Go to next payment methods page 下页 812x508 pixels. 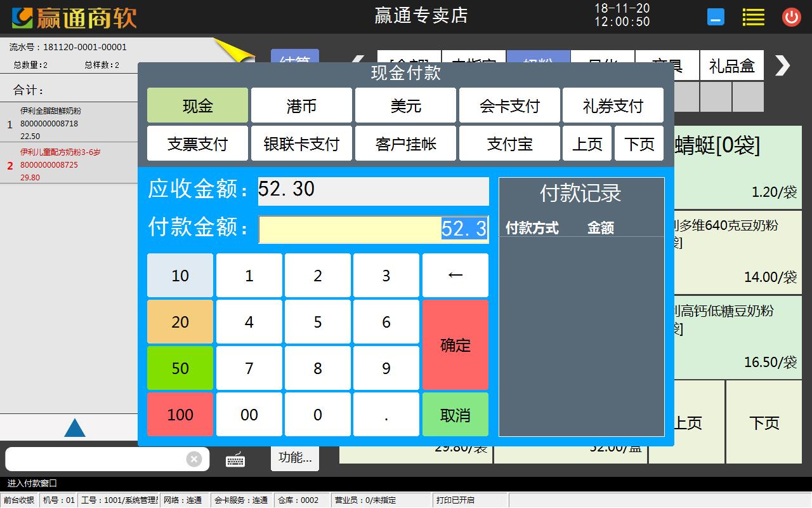coord(639,144)
